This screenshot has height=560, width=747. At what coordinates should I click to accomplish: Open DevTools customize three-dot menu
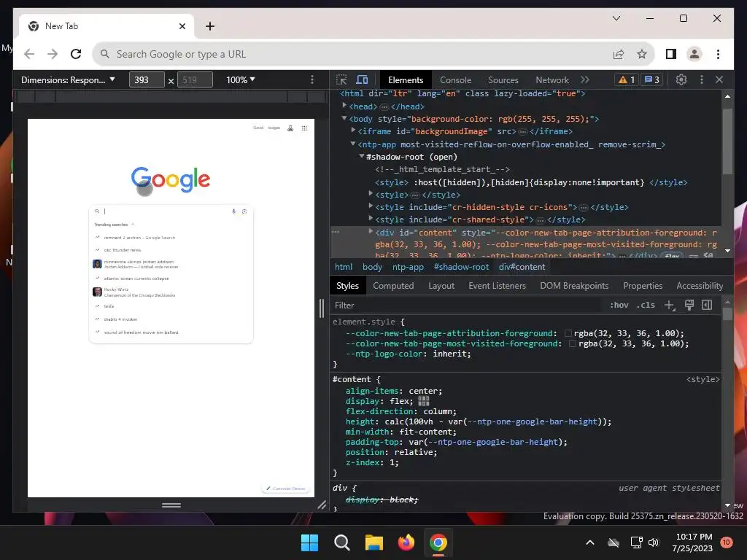pos(701,80)
